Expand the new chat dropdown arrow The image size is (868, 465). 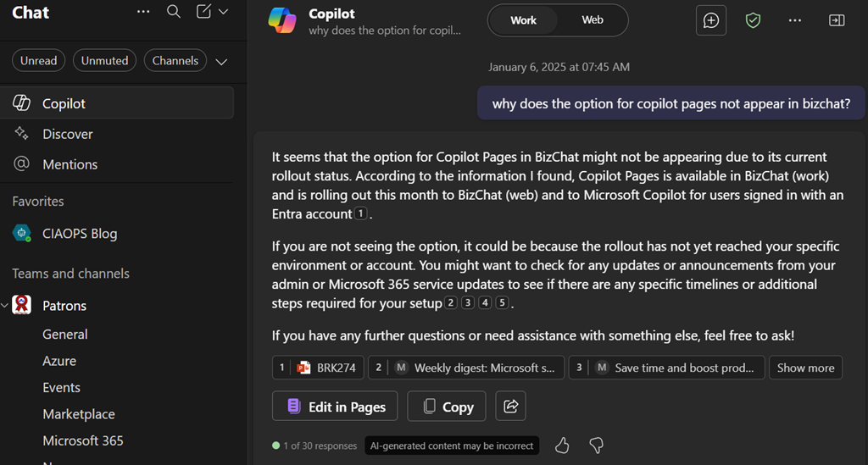click(224, 12)
